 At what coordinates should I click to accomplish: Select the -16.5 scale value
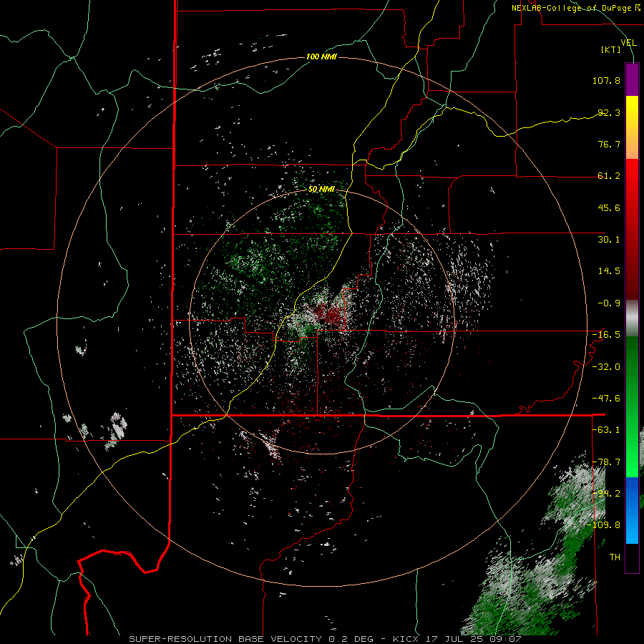606,335
